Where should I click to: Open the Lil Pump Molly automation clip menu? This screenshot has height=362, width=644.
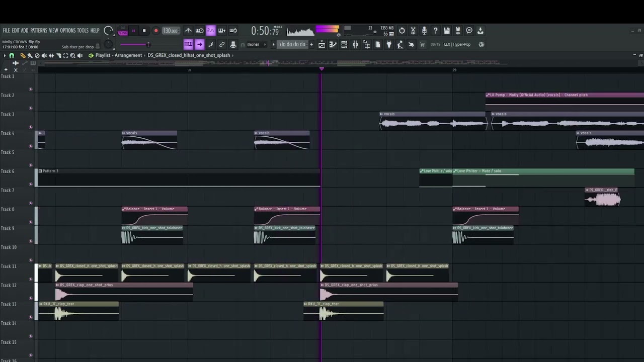[x=488, y=95]
